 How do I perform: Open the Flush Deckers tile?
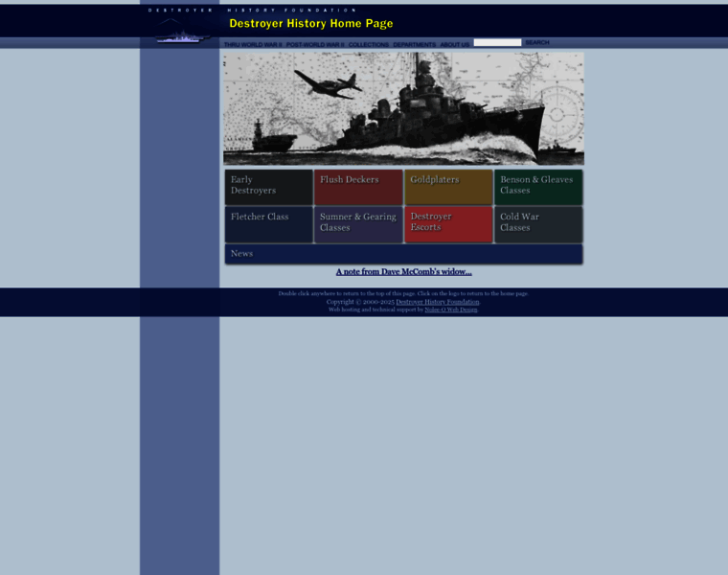tap(358, 187)
